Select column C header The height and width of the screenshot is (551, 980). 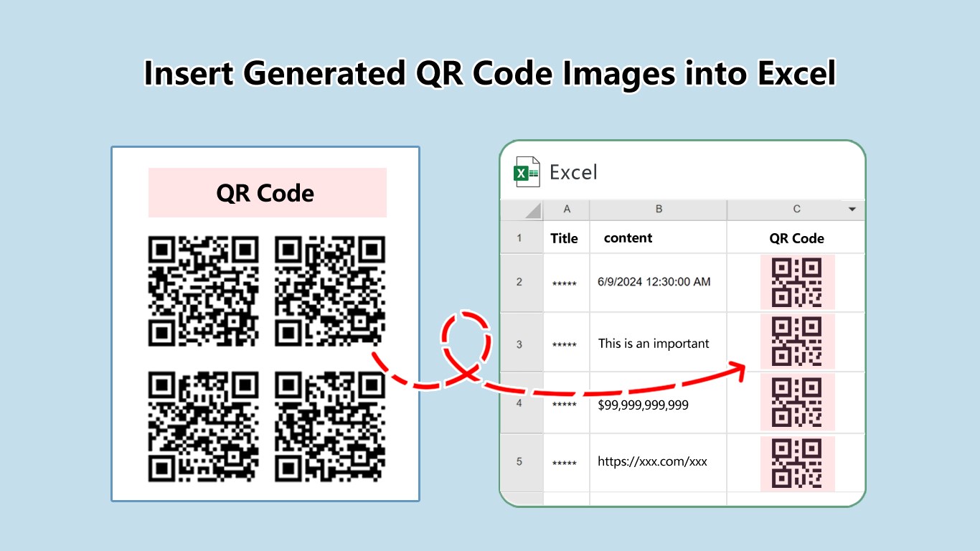click(x=796, y=209)
